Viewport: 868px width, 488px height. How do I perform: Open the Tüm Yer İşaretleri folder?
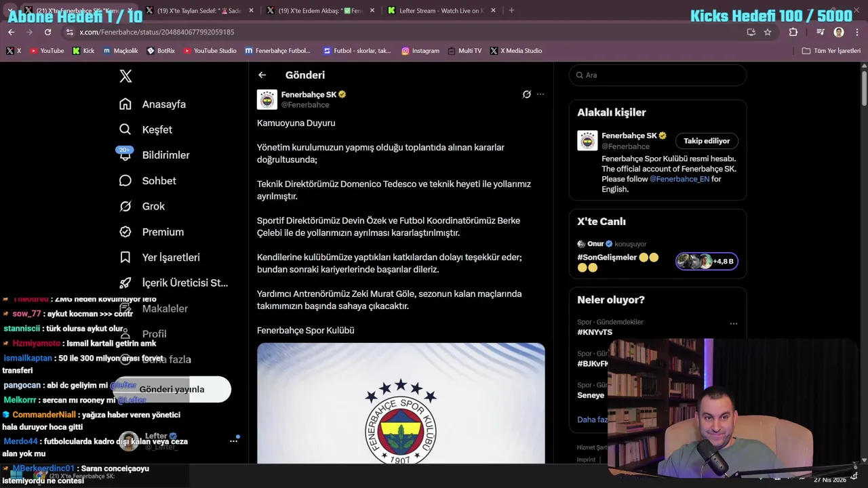(831, 51)
